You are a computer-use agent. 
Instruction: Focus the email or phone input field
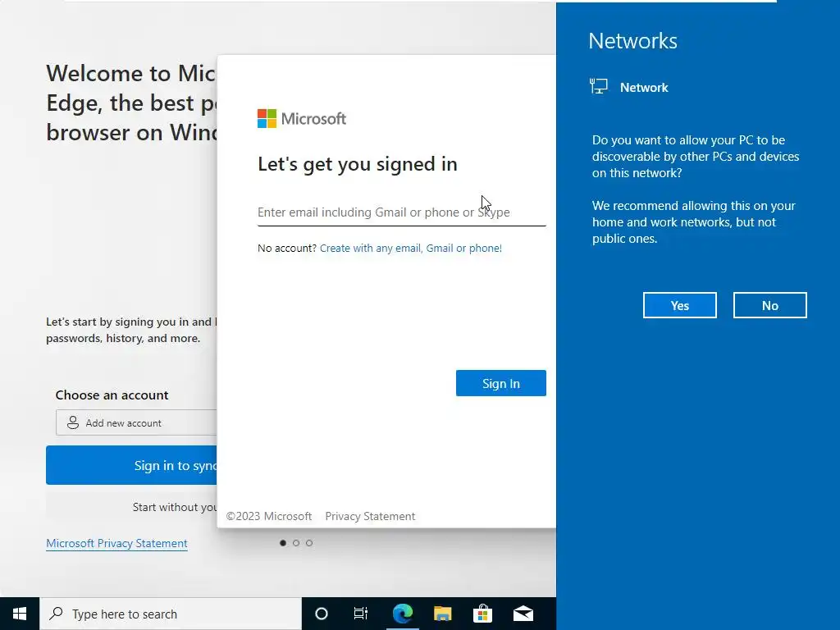402,212
